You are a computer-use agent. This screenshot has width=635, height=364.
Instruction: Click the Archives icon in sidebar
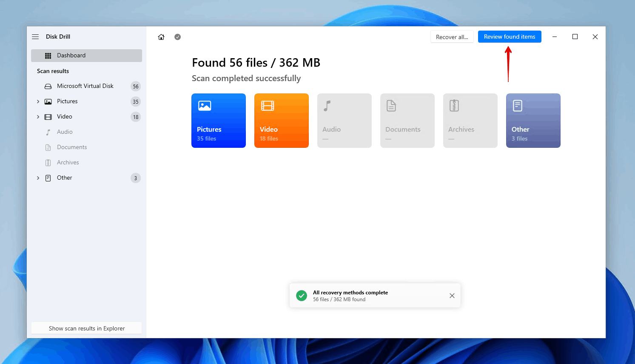[x=48, y=163]
